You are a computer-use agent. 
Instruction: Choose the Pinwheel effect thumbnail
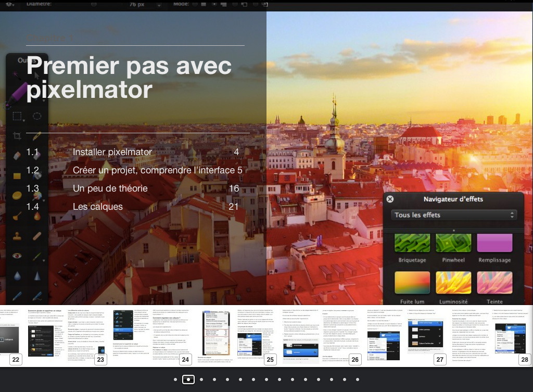click(453, 243)
